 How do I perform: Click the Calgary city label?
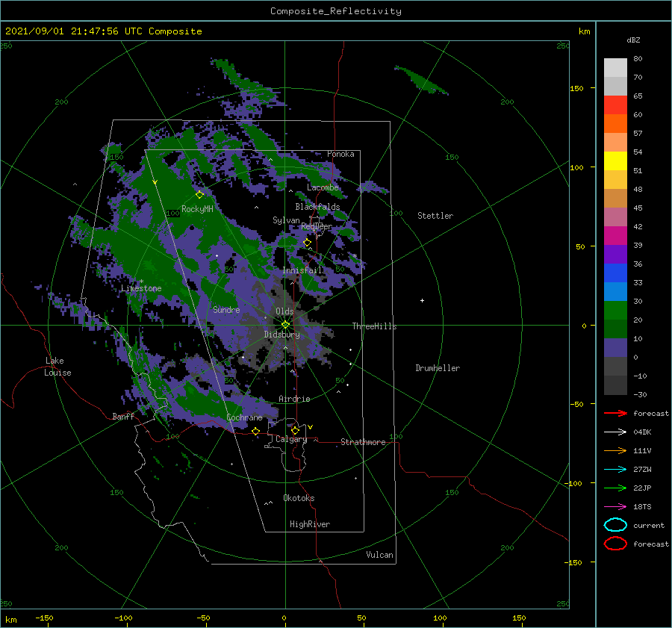click(291, 439)
